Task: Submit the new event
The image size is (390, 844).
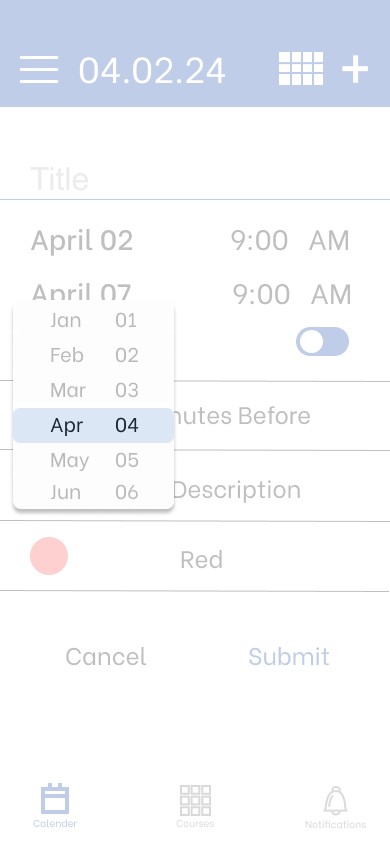Action: coord(289,657)
